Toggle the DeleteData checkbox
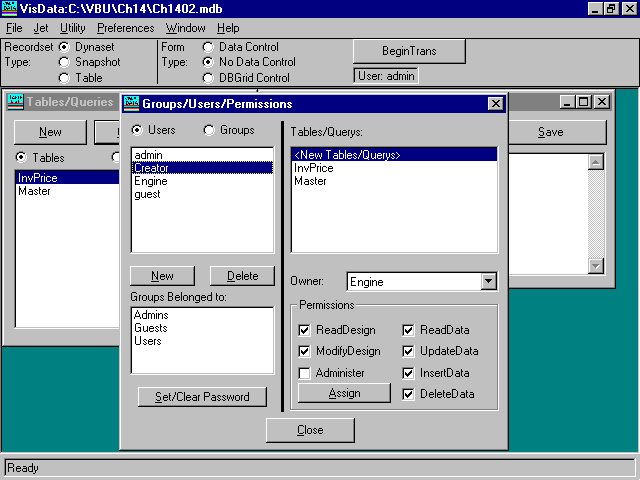This screenshot has width=640, height=480. pos(409,394)
